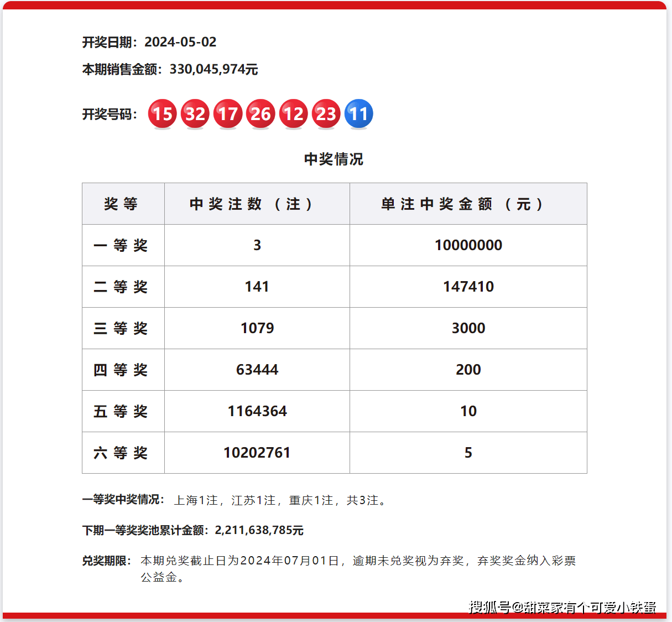Click the 兑奖期限 label
The height and width of the screenshot is (622, 672).
107,561
